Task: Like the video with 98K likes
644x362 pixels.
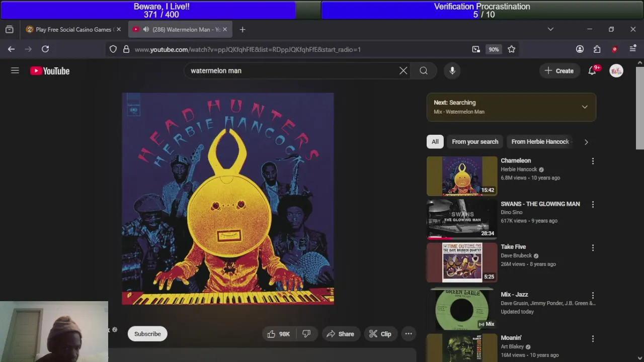Action: pyautogui.click(x=278, y=334)
